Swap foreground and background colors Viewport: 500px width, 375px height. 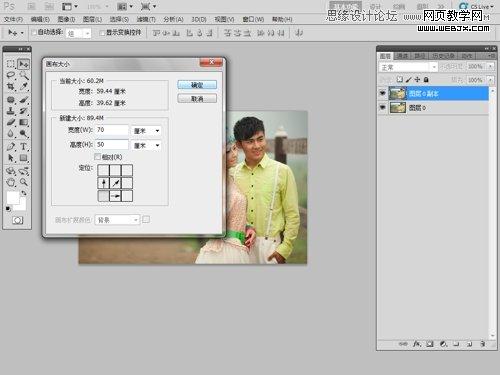[x=24, y=193]
